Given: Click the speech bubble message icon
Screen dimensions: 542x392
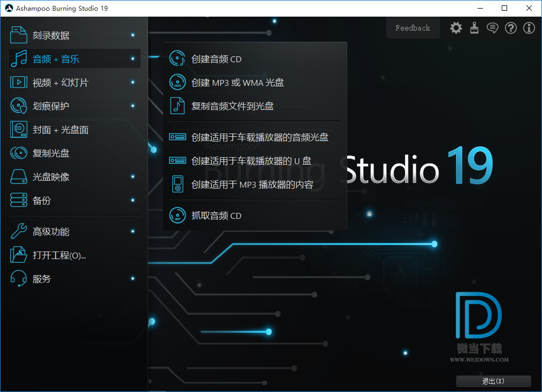Looking at the screenshot, I should coord(492,28).
